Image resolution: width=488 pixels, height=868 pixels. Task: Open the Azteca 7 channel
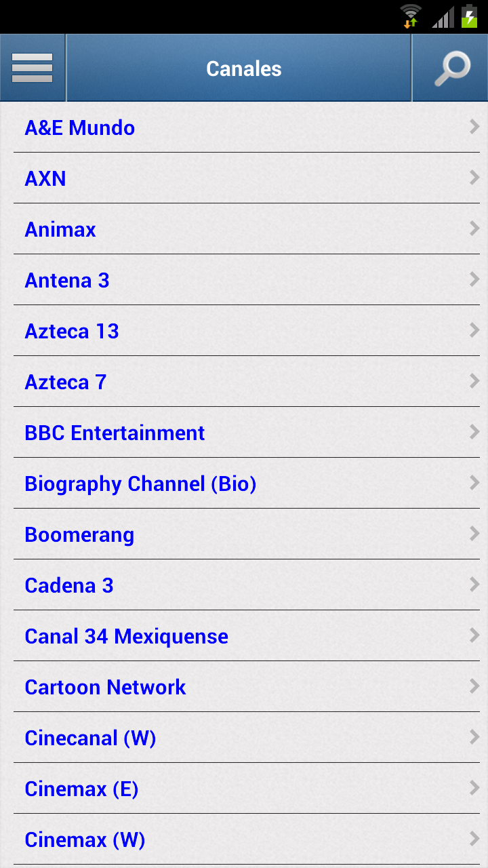[x=66, y=382]
